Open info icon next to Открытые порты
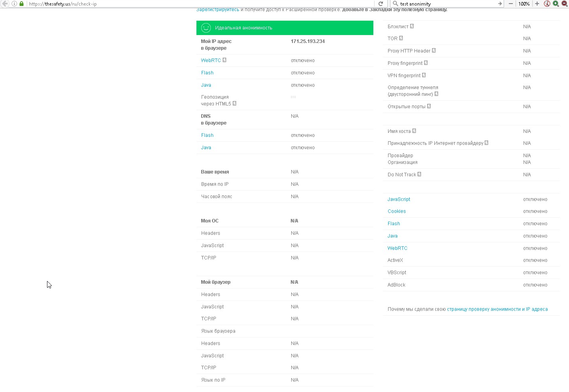 tap(429, 106)
